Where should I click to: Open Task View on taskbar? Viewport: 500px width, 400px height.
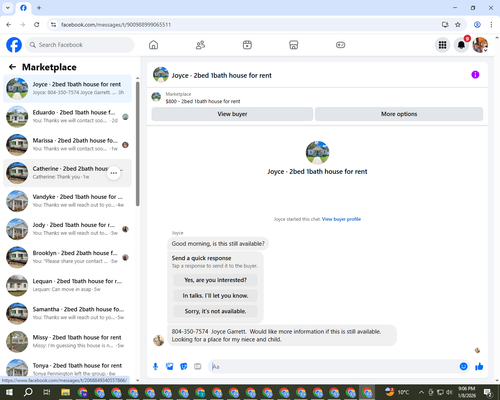pos(47,392)
